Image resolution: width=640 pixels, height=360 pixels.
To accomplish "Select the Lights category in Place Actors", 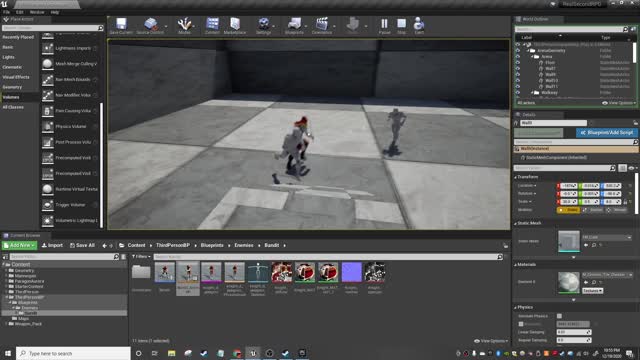I will [x=8, y=57].
